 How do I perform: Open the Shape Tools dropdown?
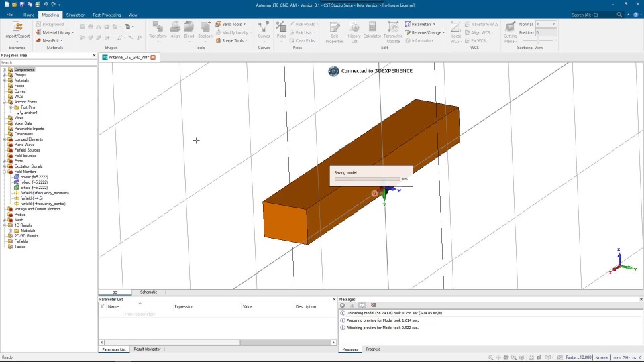[x=231, y=41]
